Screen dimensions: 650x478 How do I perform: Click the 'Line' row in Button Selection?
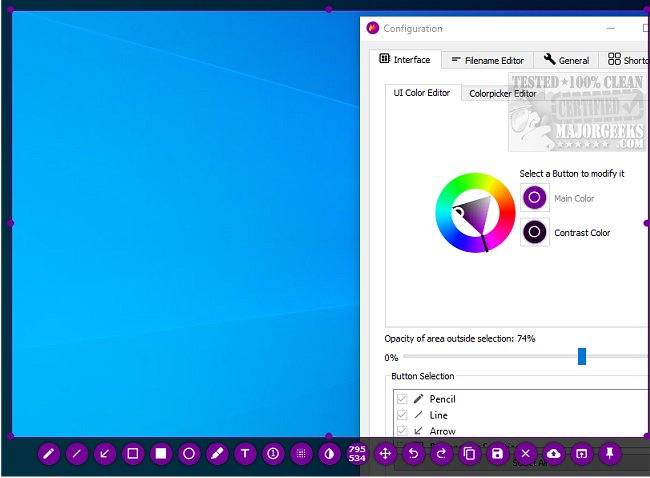[521, 415]
